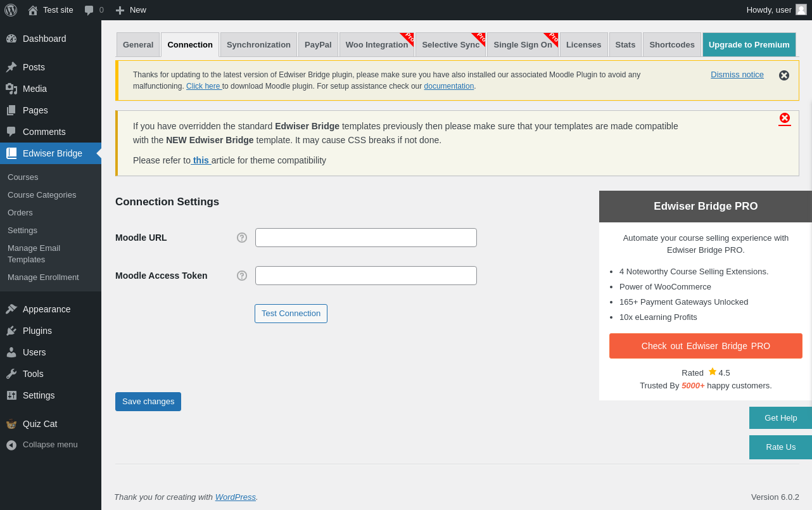Open 'this' article link for theme compatibility
The height and width of the screenshot is (510, 812).
(x=201, y=160)
